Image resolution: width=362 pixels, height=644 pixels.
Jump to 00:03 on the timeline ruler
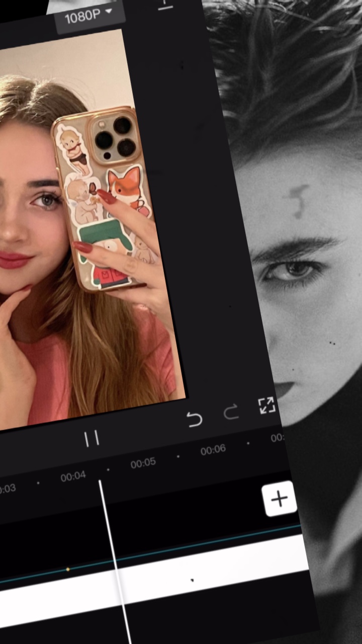click(7, 489)
